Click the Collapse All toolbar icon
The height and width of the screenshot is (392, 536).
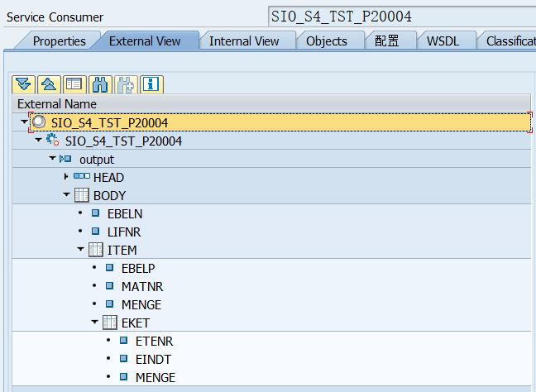click(49, 84)
